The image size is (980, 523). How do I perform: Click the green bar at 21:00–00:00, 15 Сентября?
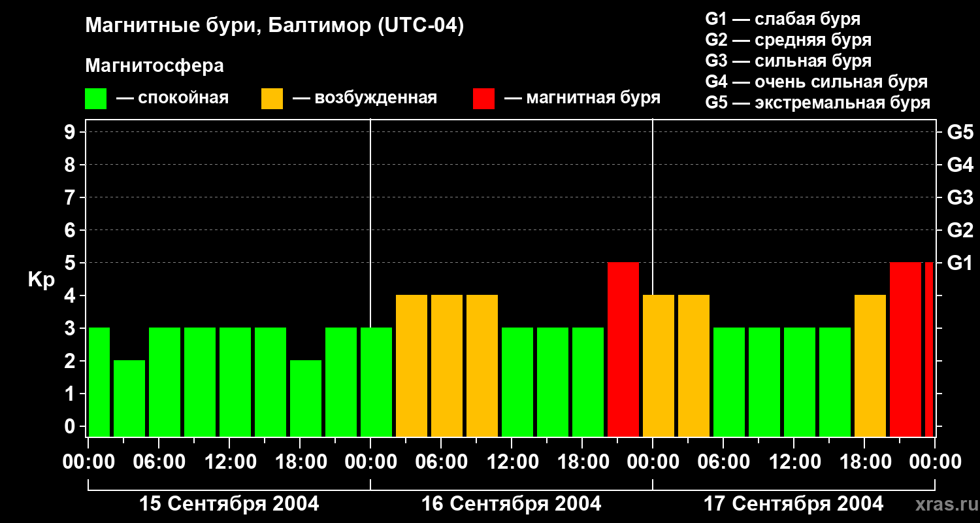pyautogui.click(x=341, y=382)
